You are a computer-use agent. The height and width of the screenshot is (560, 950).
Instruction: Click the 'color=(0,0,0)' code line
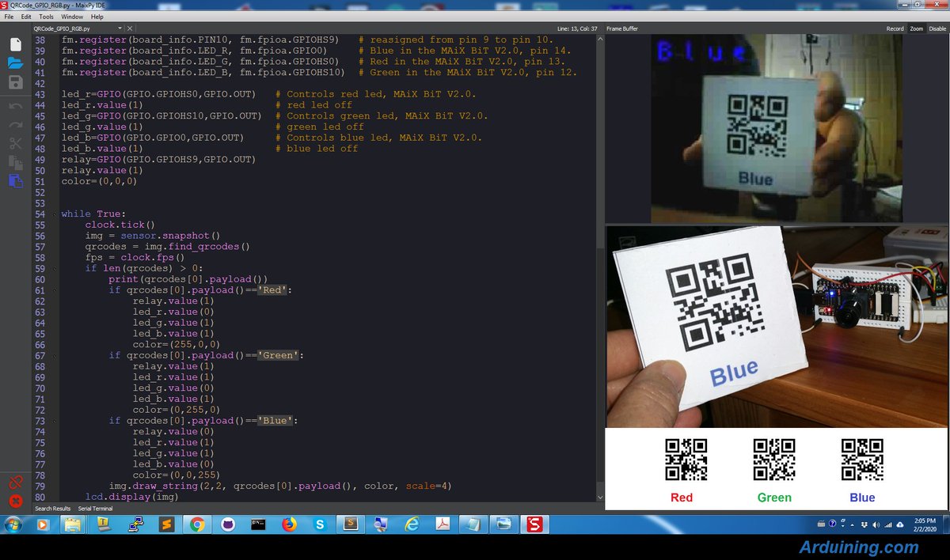click(x=99, y=181)
